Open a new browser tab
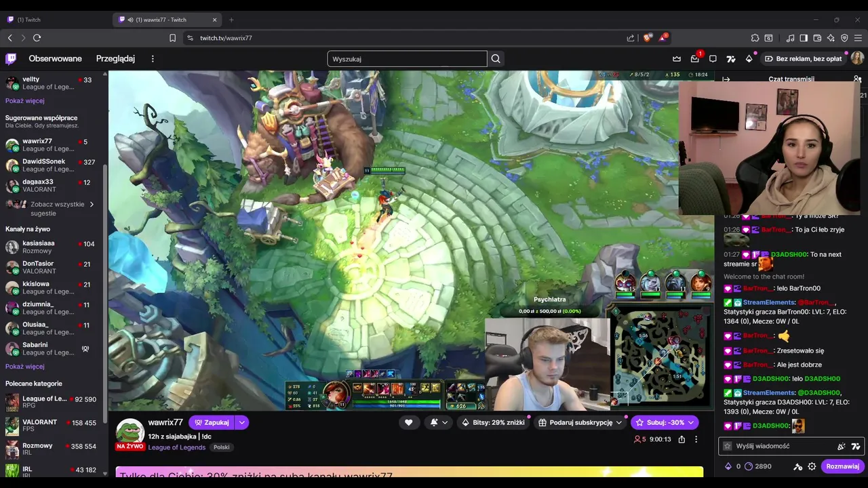This screenshot has height=488, width=868. (x=231, y=20)
